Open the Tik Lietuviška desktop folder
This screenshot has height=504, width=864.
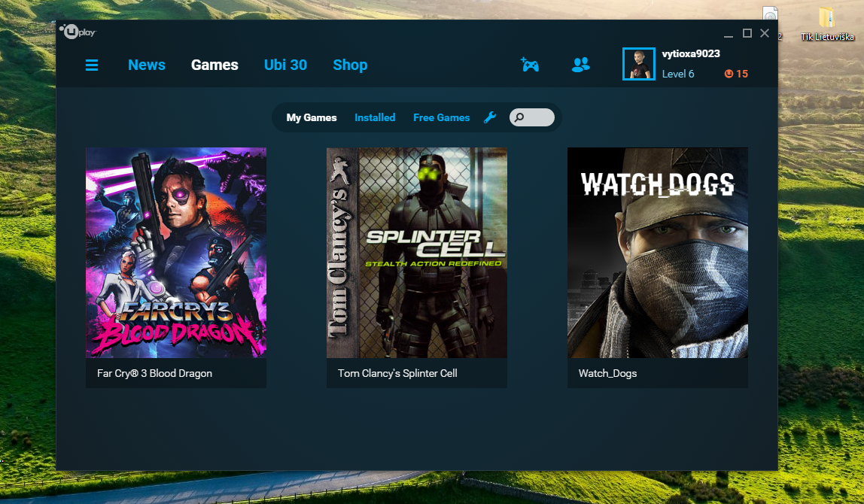[x=826, y=25]
